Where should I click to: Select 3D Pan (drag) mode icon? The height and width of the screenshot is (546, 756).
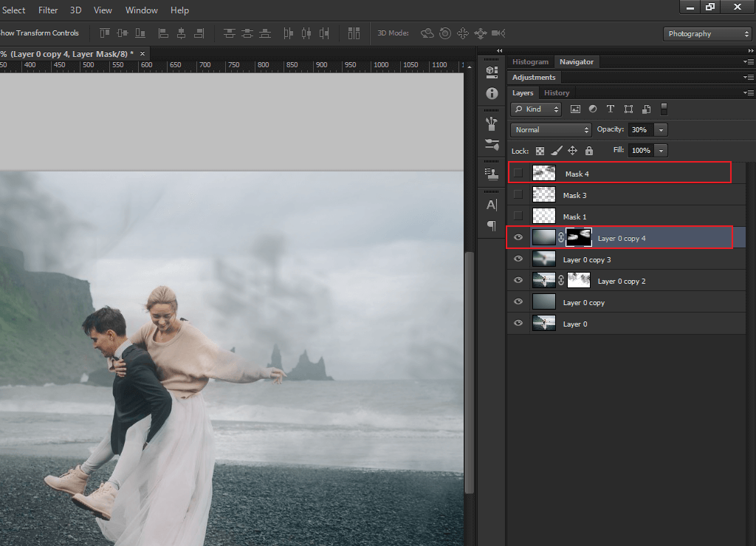(463, 33)
